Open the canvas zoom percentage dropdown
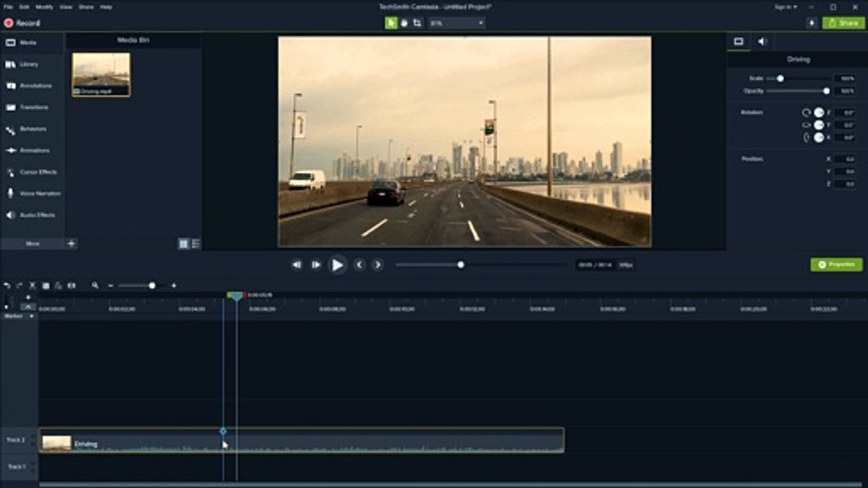868x488 pixels. tap(456, 23)
